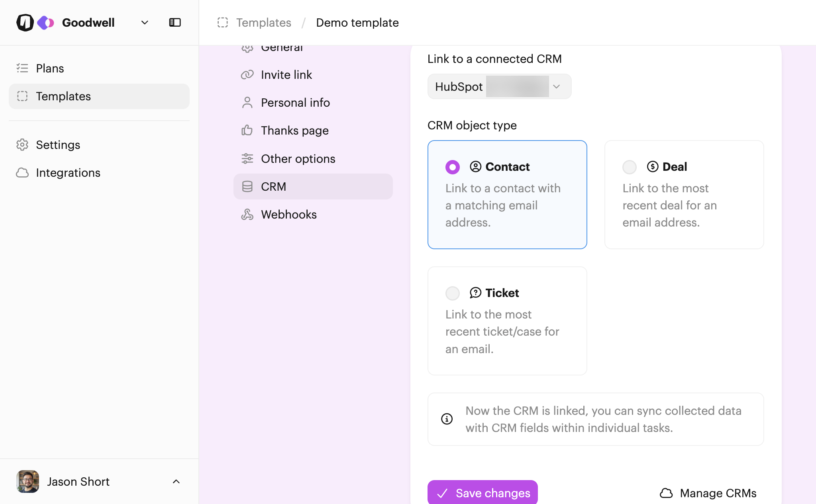Click the Webhooks icon in template menu
This screenshot has height=504, width=816.
[247, 215]
